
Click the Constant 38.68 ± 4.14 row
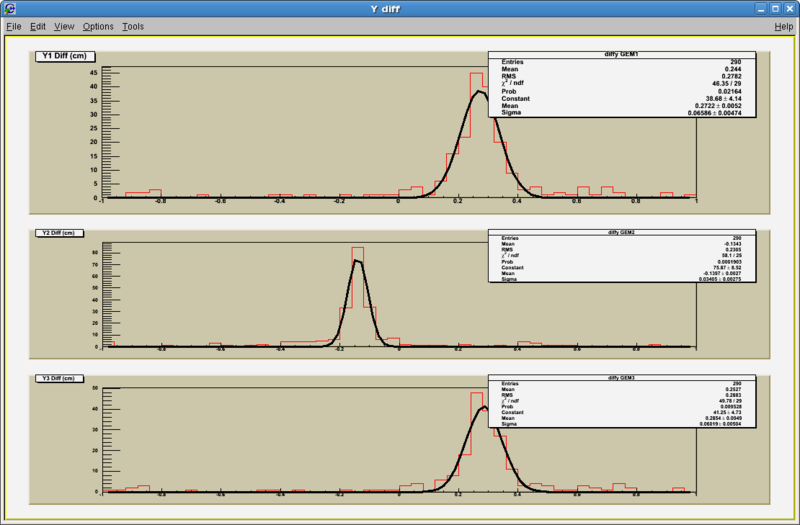(x=621, y=98)
